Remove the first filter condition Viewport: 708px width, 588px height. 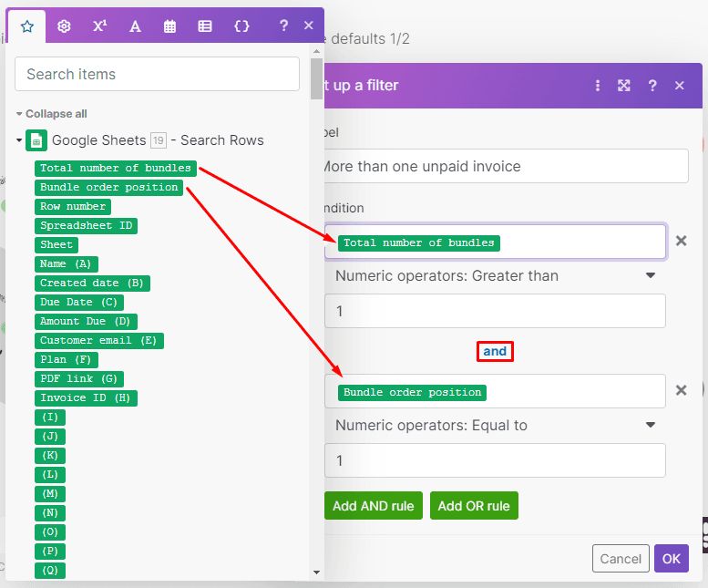[x=681, y=242]
